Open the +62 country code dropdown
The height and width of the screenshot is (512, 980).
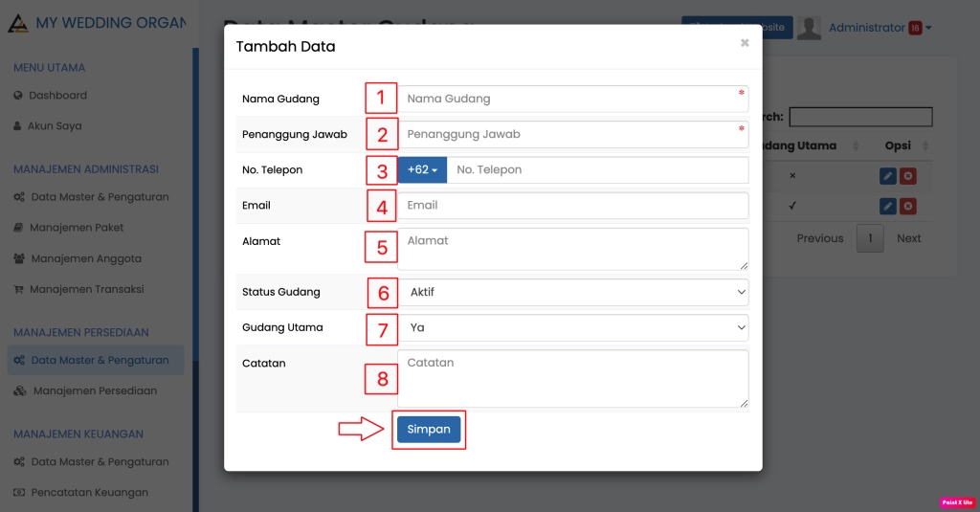point(422,170)
